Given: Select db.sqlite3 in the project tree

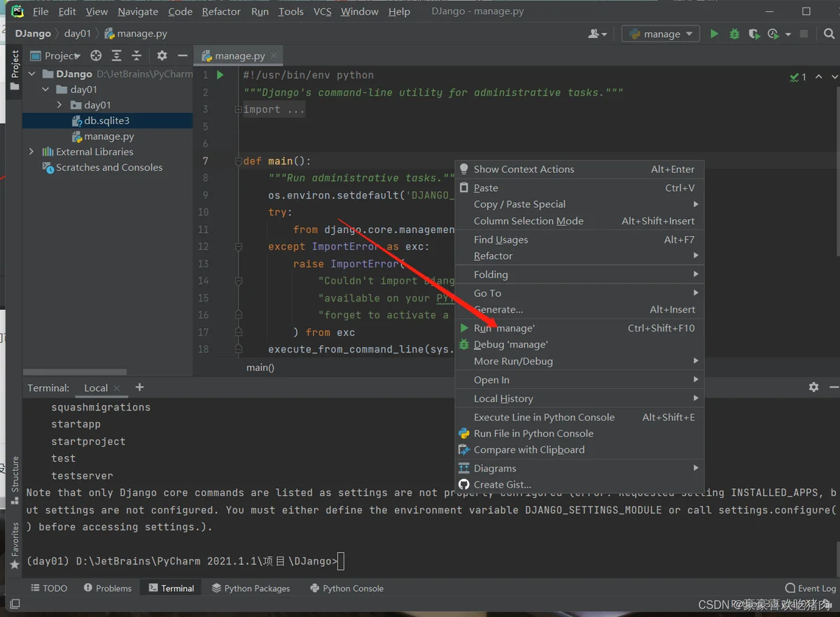Looking at the screenshot, I should point(108,121).
